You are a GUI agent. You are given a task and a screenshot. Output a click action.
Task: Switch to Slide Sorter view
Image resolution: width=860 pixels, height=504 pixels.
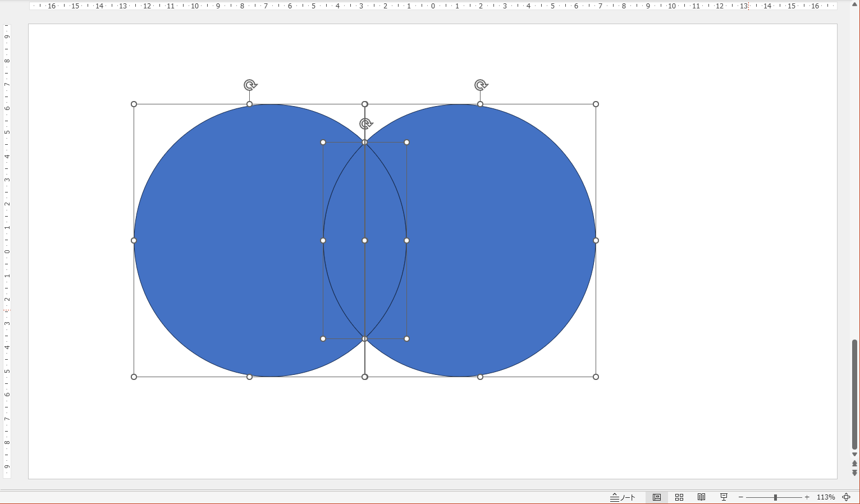679,497
